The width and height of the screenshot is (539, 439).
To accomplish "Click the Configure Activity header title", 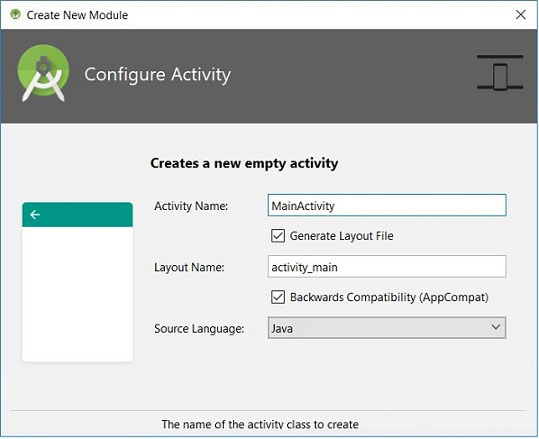I will pos(157,75).
